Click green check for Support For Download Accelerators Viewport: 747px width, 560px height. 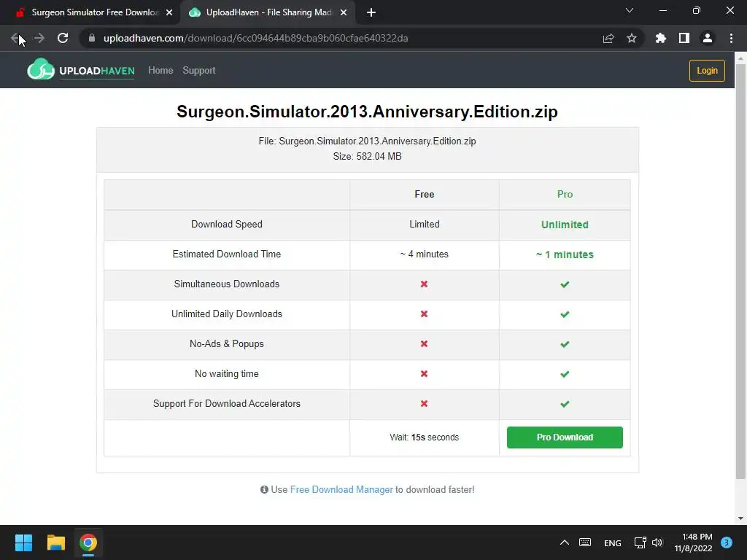(565, 404)
